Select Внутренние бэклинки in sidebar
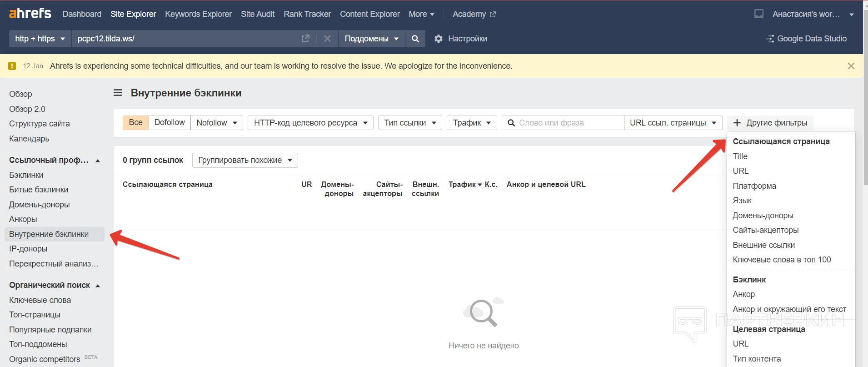This screenshot has width=868, height=367. (54, 234)
